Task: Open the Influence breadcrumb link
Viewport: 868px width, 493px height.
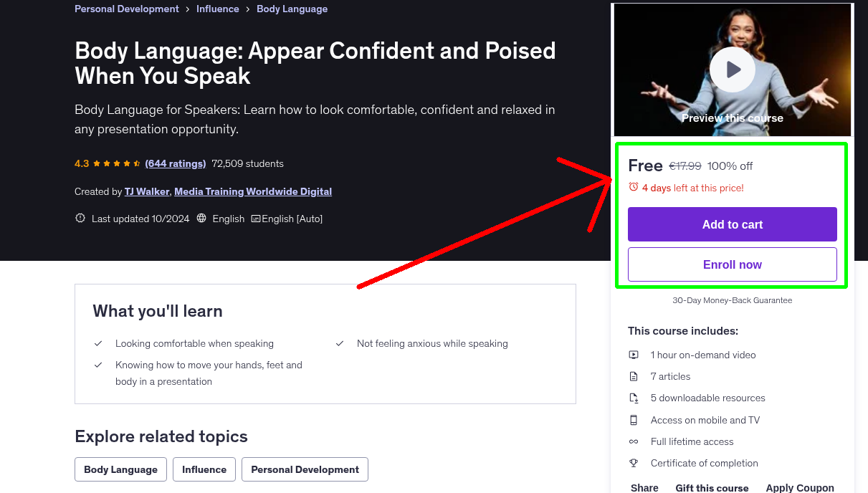Action: (x=217, y=9)
